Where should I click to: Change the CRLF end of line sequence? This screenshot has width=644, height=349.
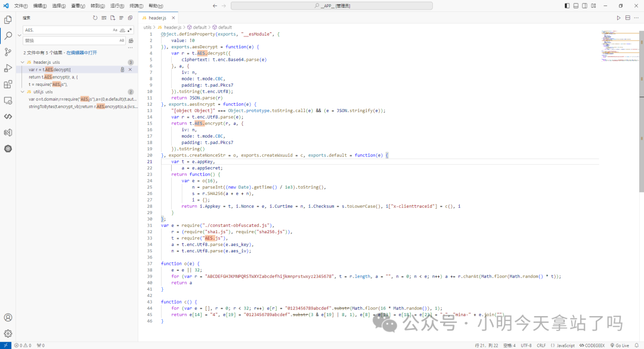tap(541, 345)
